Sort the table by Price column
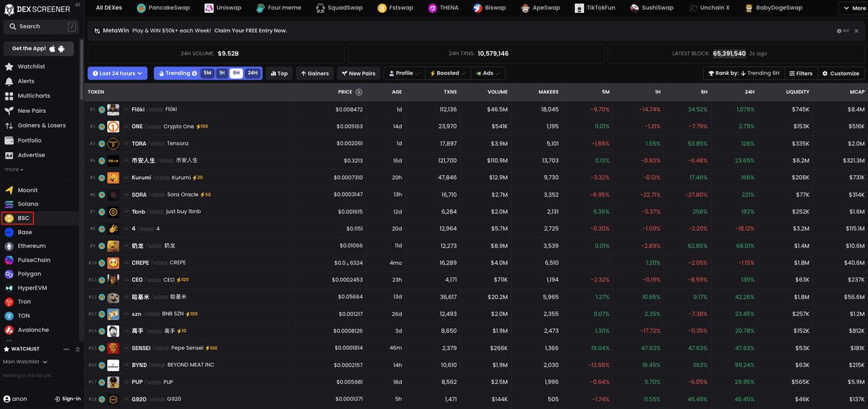Screen dimensions: 868x409 (x=344, y=90)
